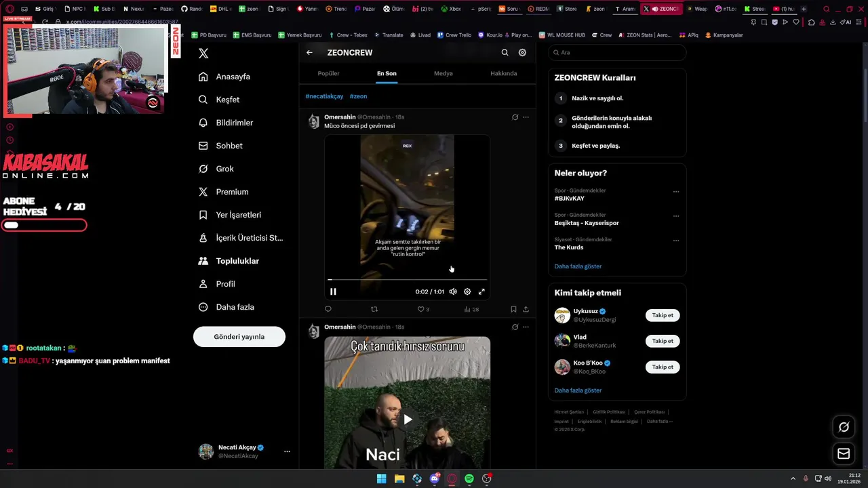Pause the playing video
Screen dimensions: 868x488
[x=333, y=291]
